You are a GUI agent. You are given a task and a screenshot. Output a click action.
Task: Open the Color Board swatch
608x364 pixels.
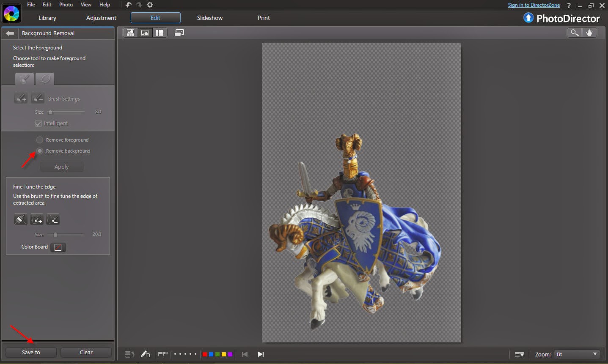tap(58, 247)
